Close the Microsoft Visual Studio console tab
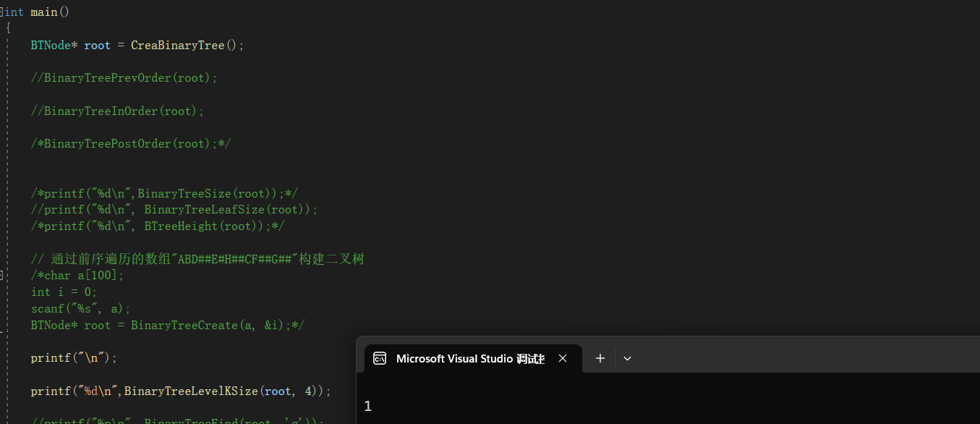980x424 pixels. pyautogui.click(x=563, y=358)
